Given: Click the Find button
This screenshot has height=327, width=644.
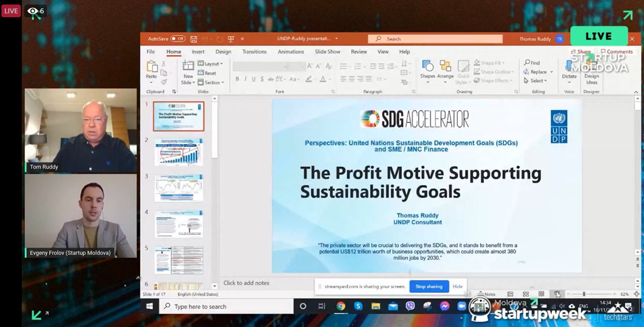Looking at the screenshot, I should [532, 63].
